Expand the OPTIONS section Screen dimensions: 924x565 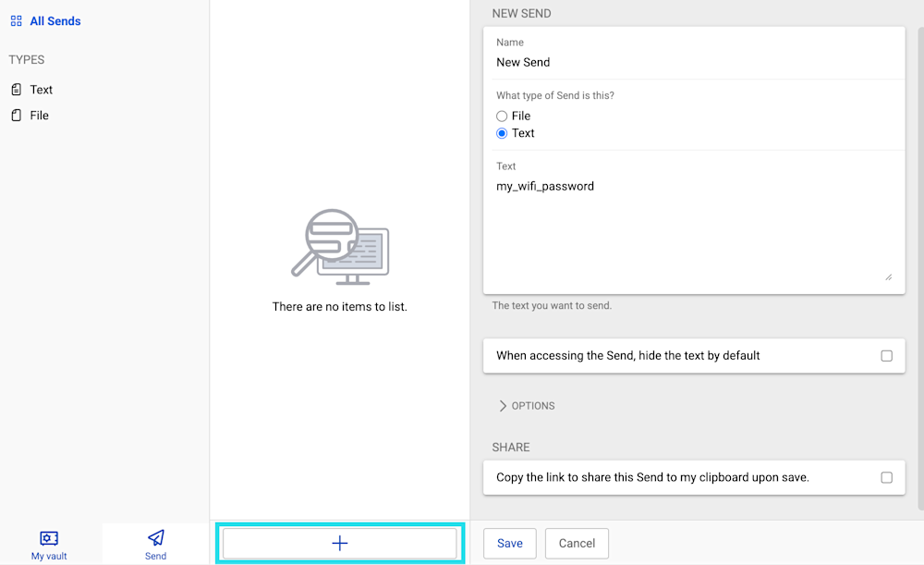[526, 405]
